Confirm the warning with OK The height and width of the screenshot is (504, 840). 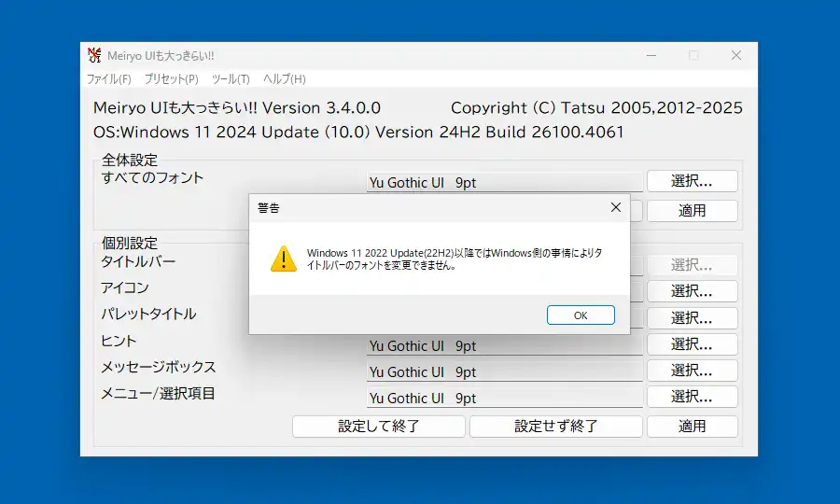581,315
